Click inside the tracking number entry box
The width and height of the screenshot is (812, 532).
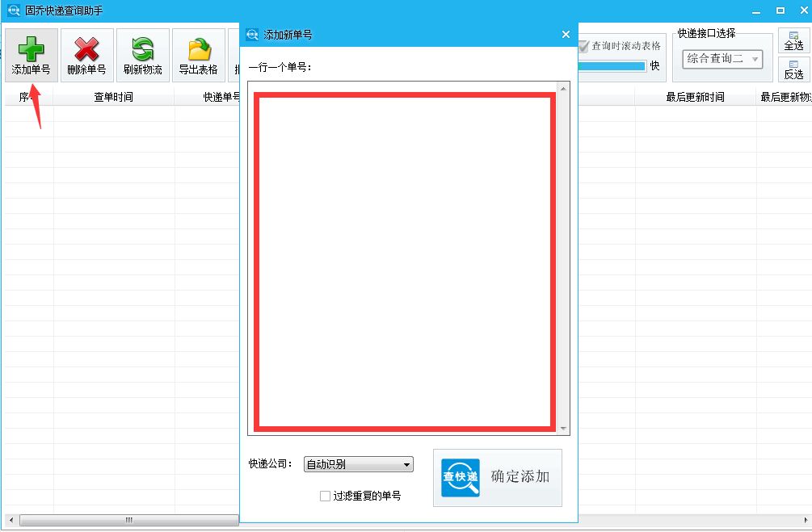pyautogui.click(x=404, y=258)
